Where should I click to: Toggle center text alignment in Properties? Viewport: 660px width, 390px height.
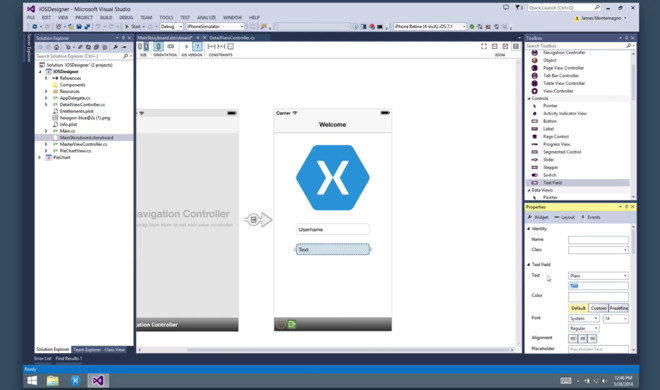(x=583, y=338)
